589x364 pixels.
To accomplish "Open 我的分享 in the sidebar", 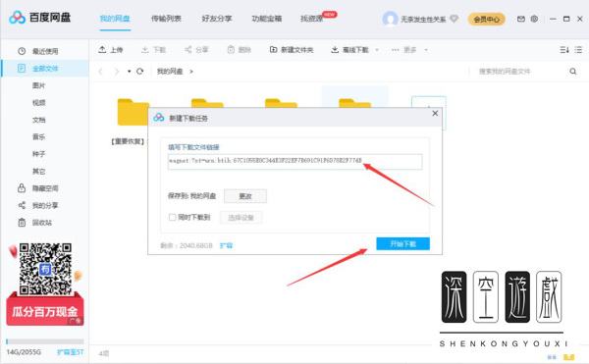I will (x=45, y=205).
